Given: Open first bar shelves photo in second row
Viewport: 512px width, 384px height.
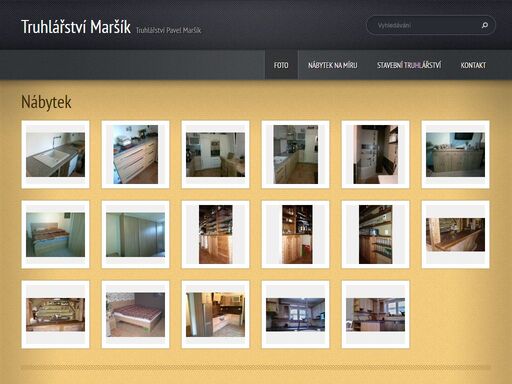Looking at the screenshot, I should (x=215, y=234).
